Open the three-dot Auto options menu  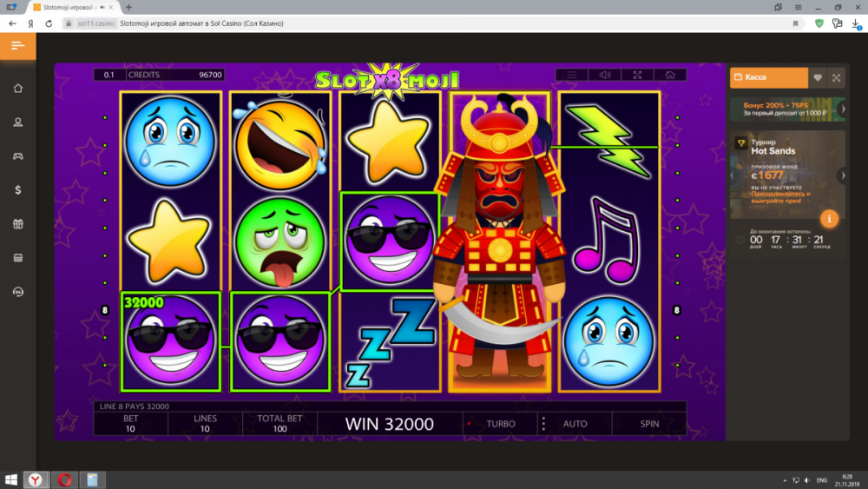pyautogui.click(x=543, y=424)
